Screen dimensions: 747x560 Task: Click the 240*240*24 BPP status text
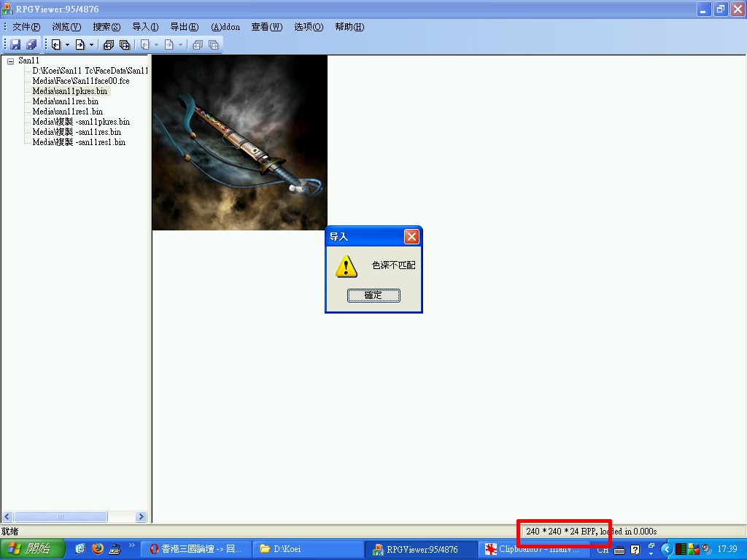pos(561,532)
